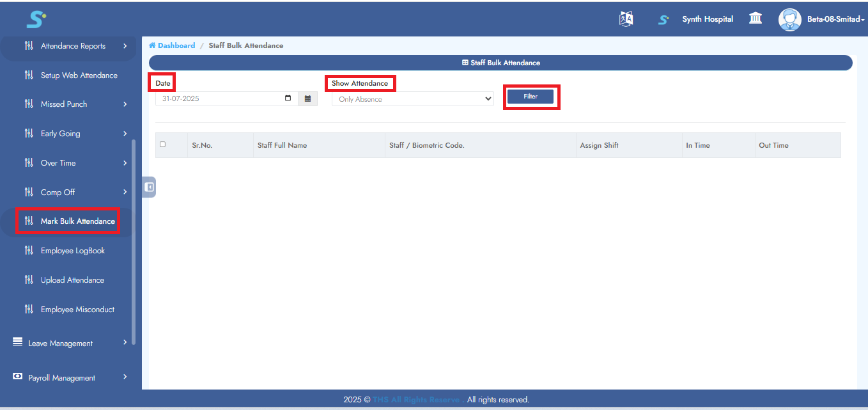The height and width of the screenshot is (410, 868).
Task: Open Employee LogBook from the sidebar
Action: pyautogui.click(x=72, y=251)
